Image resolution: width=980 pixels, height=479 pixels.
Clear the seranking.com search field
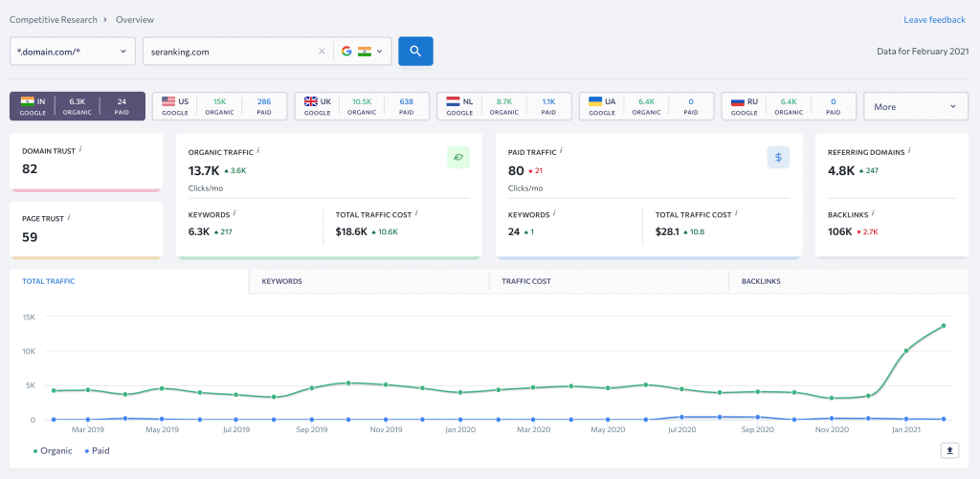(x=322, y=52)
